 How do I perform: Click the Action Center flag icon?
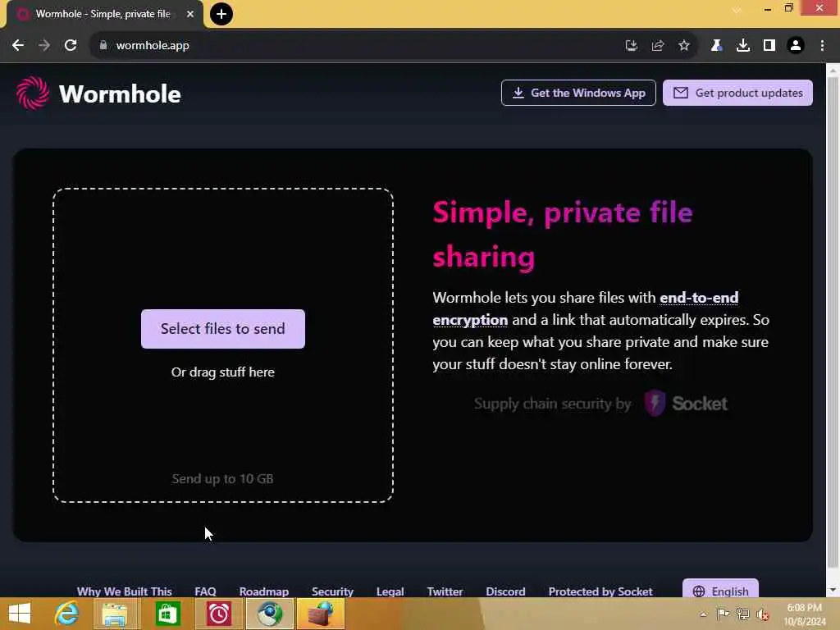point(723,614)
